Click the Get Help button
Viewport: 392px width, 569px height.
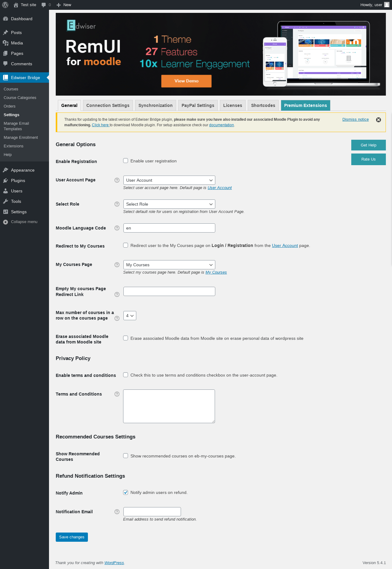coord(368,145)
